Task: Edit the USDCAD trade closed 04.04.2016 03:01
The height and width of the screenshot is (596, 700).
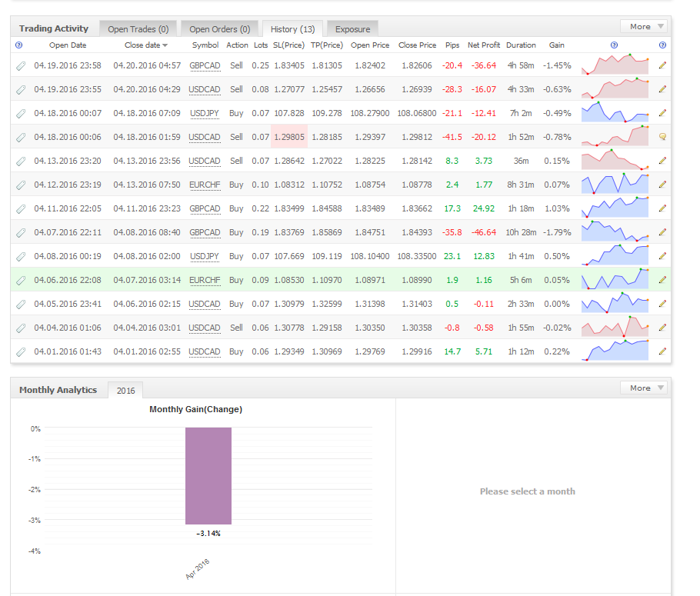Action: click(662, 328)
